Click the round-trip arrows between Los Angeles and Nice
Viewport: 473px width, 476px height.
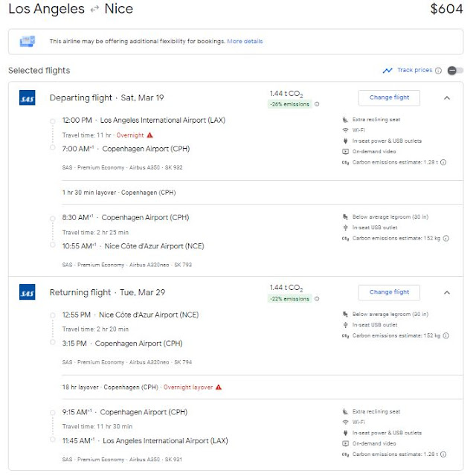click(94, 10)
